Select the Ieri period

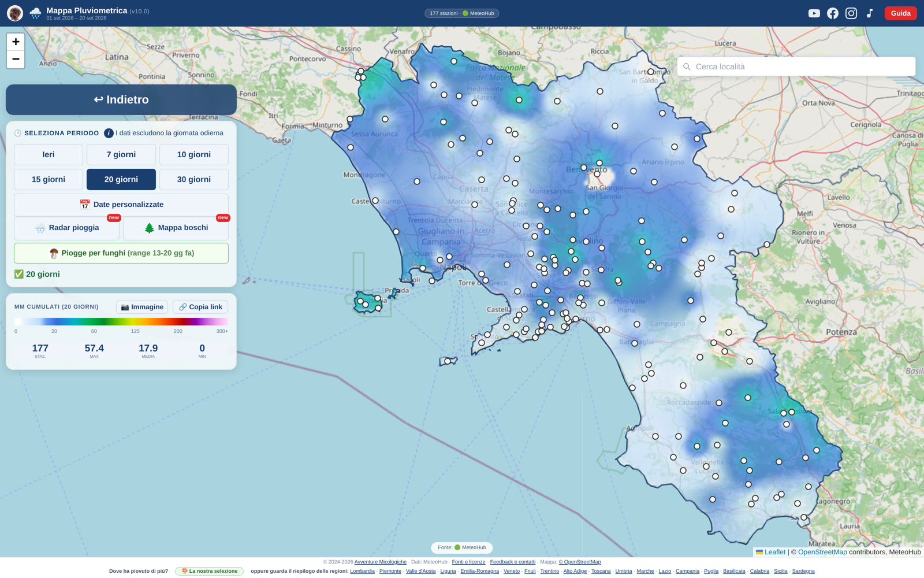tap(49, 154)
